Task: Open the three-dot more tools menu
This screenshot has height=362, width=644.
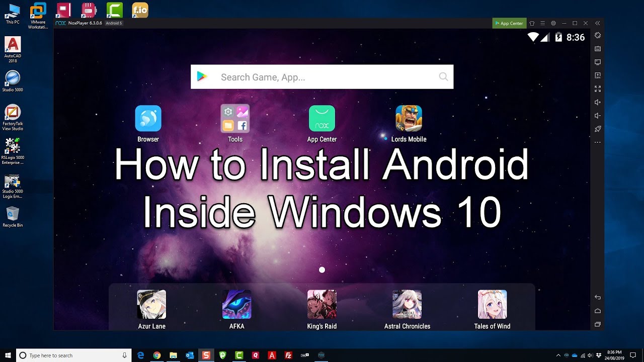Action: 598,143
